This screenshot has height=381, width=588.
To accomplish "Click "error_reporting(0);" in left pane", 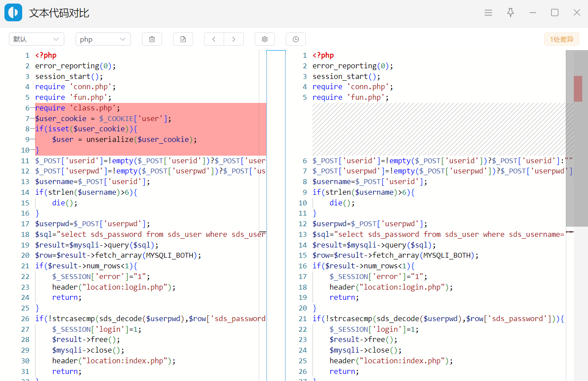I will (75, 66).
